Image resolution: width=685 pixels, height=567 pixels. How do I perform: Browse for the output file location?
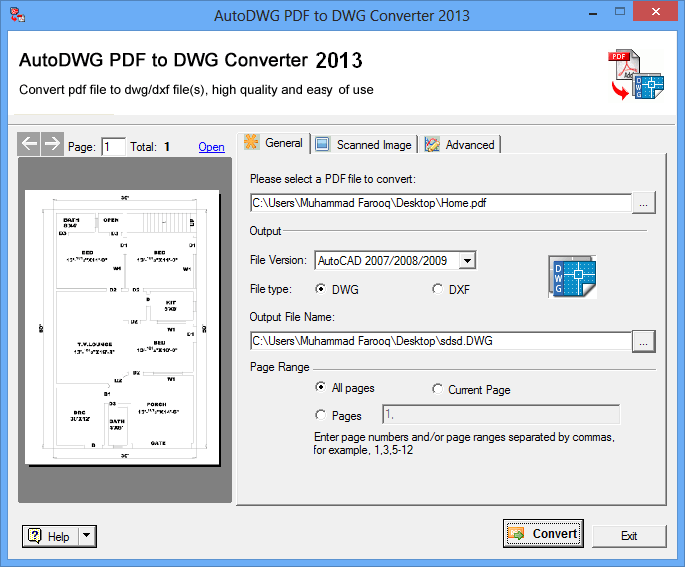pos(643,341)
